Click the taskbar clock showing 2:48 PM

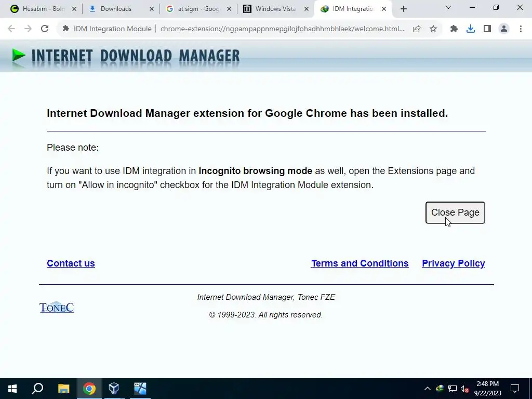point(487,389)
